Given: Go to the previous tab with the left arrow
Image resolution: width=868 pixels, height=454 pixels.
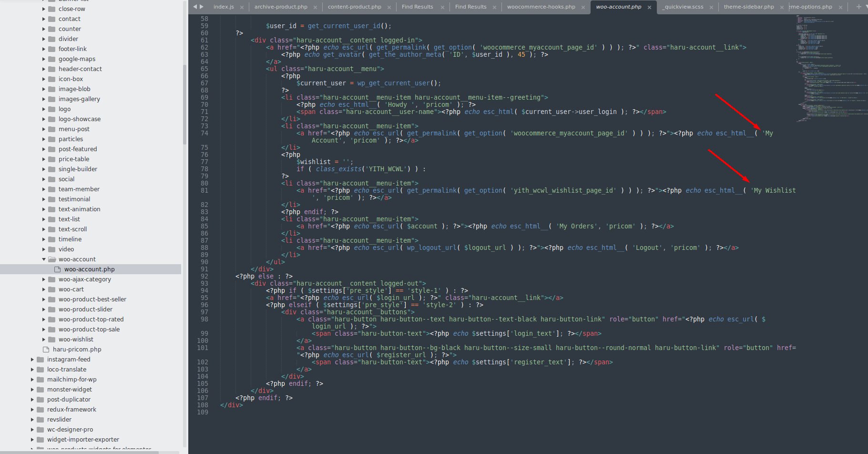Looking at the screenshot, I should pyautogui.click(x=195, y=7).
